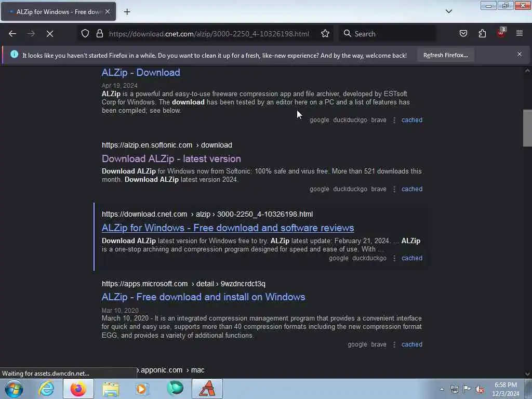The image size is (532, 399).
Task: Click the info icon in notification
Action: pos(14,54)
